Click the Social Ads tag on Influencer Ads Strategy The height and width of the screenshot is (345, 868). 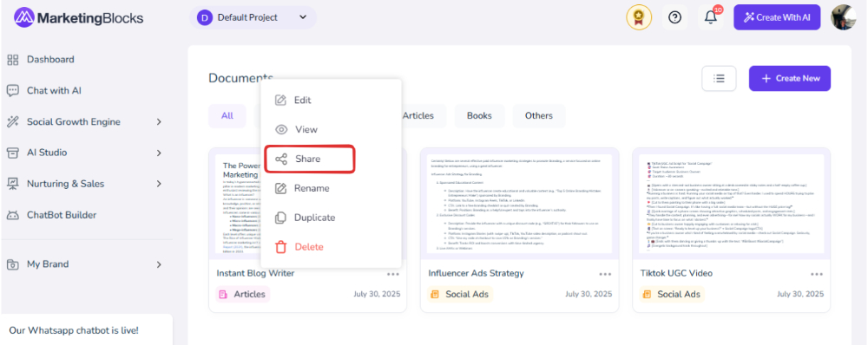point(461,294)
